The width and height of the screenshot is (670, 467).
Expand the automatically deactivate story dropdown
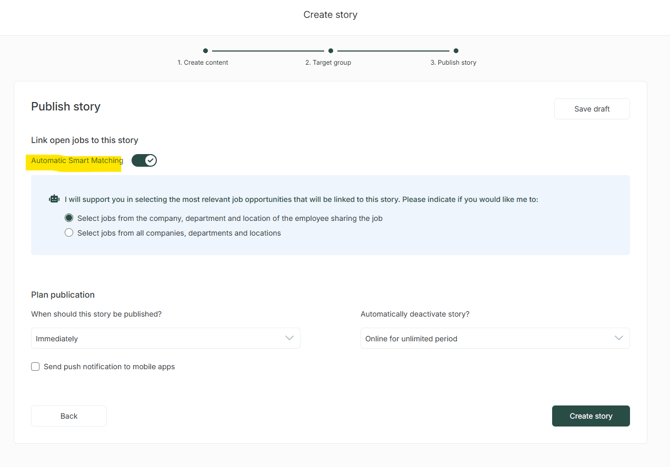494,338
